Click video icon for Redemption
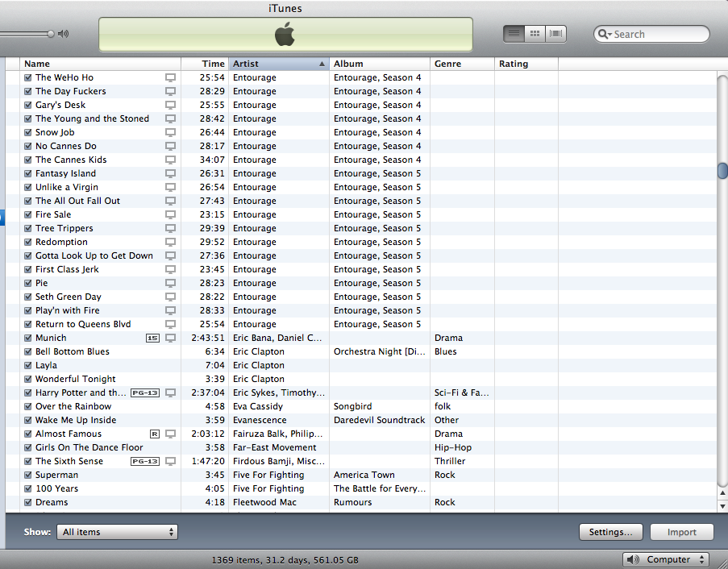The image size is (728, 569). pos(170,242)
